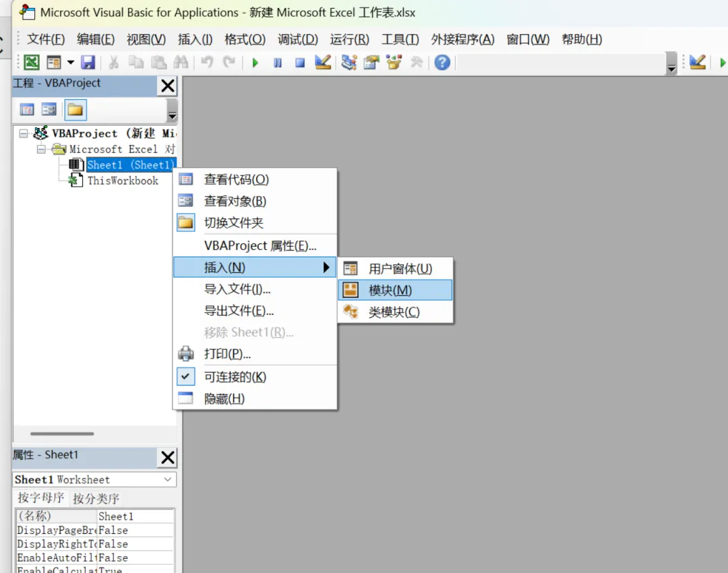Image resolution: width=728 pixels, height=573 pixels.
Task: Click the Cut scissors toolbar icon
Action: (x=113, y=62)
